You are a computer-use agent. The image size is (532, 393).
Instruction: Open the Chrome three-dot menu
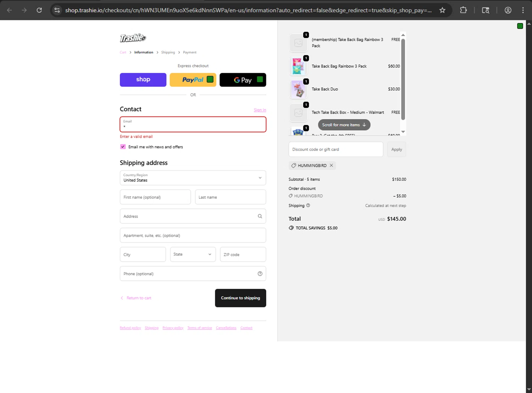click(x=523, y=10)
